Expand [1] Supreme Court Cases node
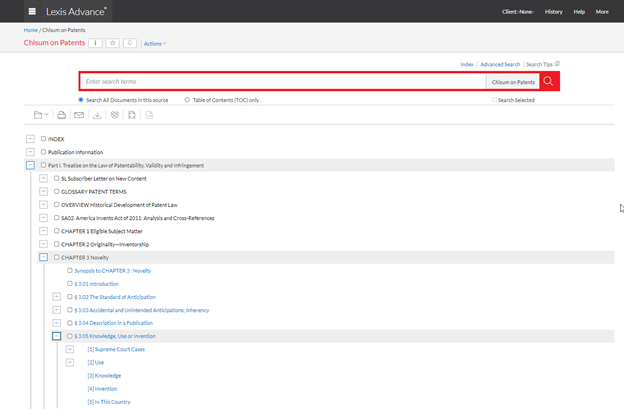Screen dimensions: 624x409 [x=70, y=349]
